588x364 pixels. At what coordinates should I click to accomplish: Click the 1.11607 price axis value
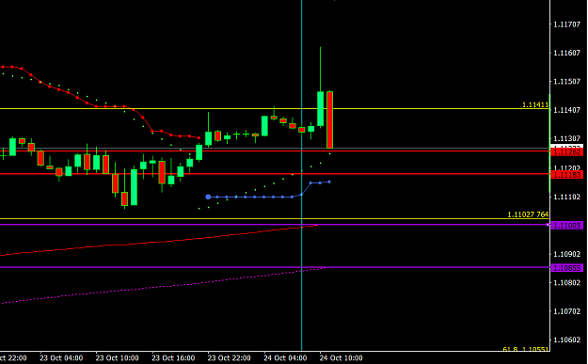(x=567, y=53)
